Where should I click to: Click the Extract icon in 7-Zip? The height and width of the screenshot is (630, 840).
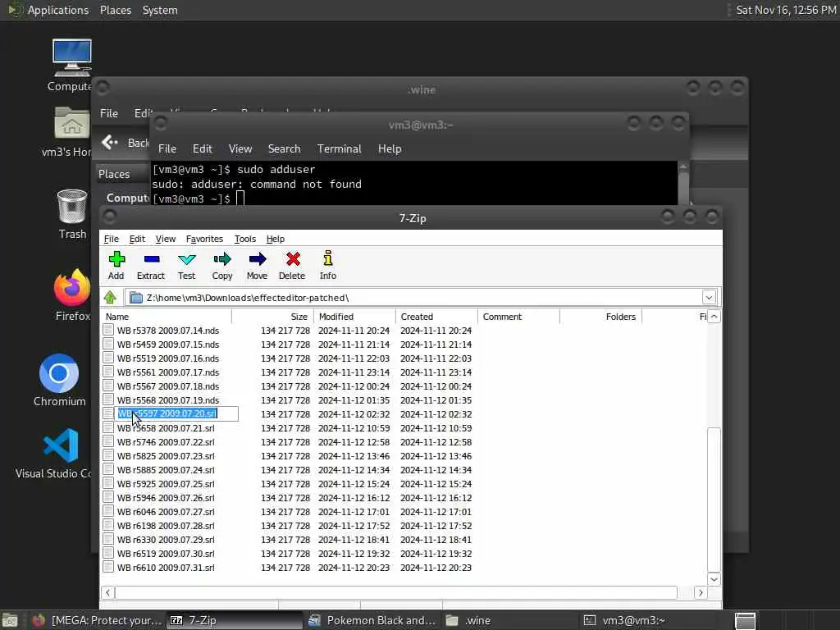(151, 265)
